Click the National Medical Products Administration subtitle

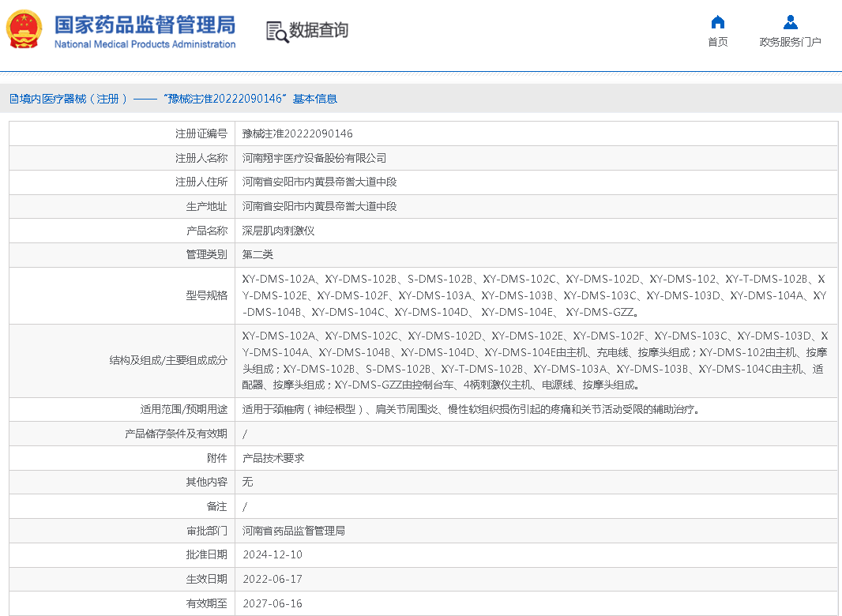pyautogui.click(x=145, y=44)
